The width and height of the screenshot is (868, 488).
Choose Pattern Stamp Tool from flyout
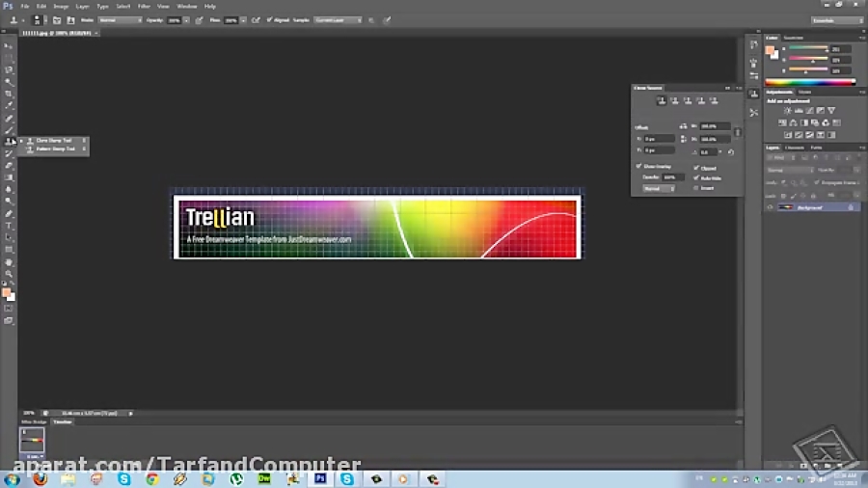tap(55, 149)
